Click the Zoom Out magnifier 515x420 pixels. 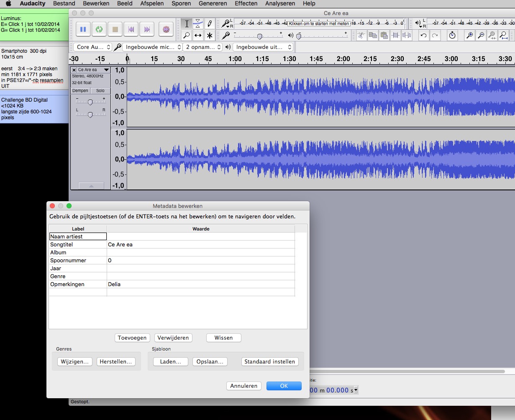[481, 36]
